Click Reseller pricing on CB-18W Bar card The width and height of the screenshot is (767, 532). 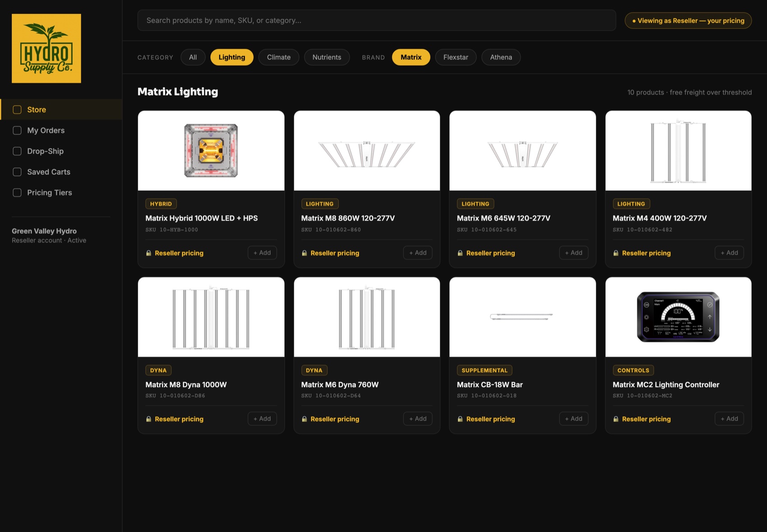(490, 419)
